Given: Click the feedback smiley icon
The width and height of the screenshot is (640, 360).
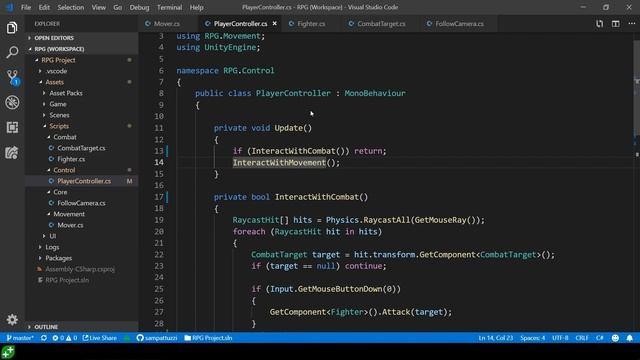Looking at the screenshot, I should 615,338.
